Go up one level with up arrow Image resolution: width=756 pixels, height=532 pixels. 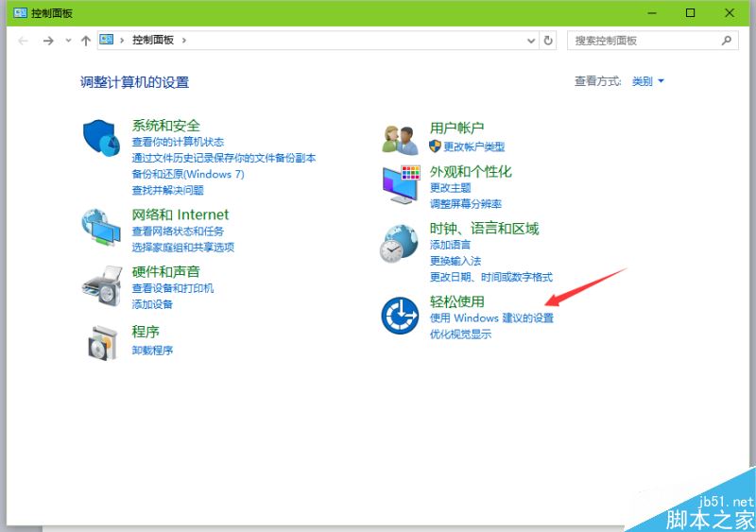tap(86, 41)
